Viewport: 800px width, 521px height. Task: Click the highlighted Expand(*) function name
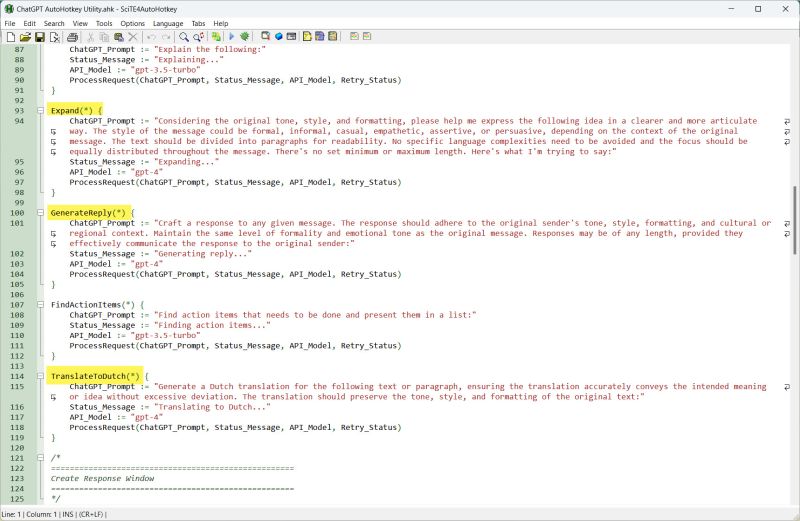[x=72, y=111]
